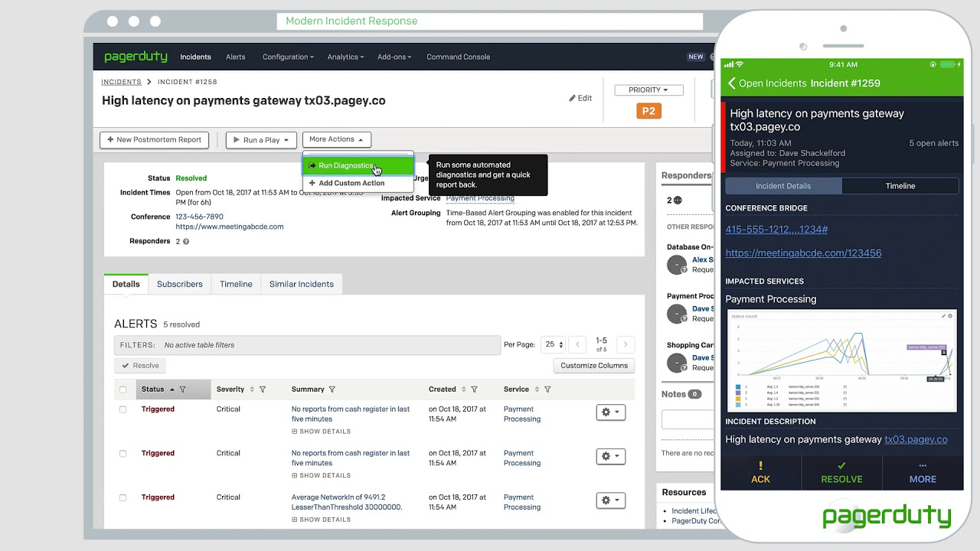
Task: Check the select-all checkbox in alerts table header
Action: point(122,389)
